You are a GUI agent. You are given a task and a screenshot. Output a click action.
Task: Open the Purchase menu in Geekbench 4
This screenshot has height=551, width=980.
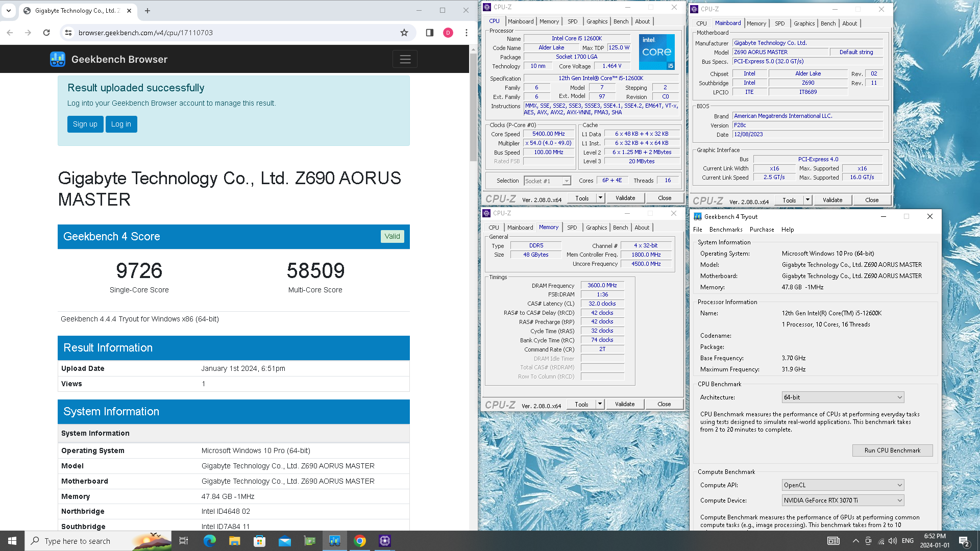[762, 230]
